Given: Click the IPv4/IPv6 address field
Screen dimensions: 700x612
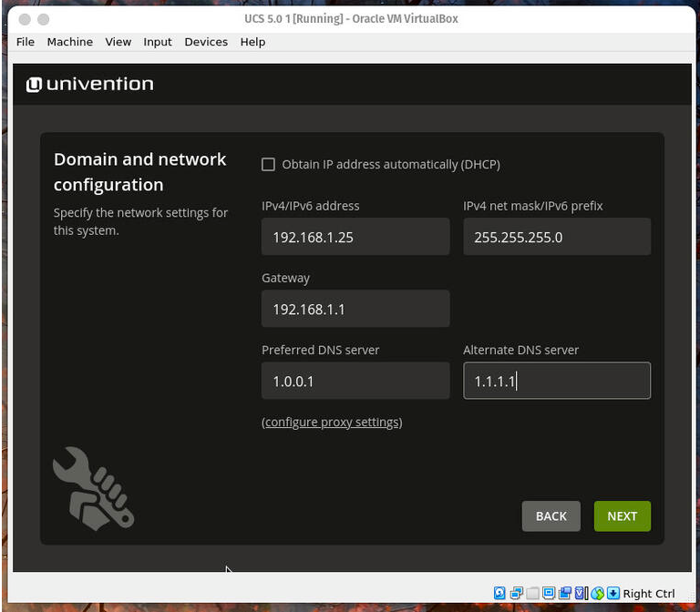Looking at the screenshot, I should (355, 237).
